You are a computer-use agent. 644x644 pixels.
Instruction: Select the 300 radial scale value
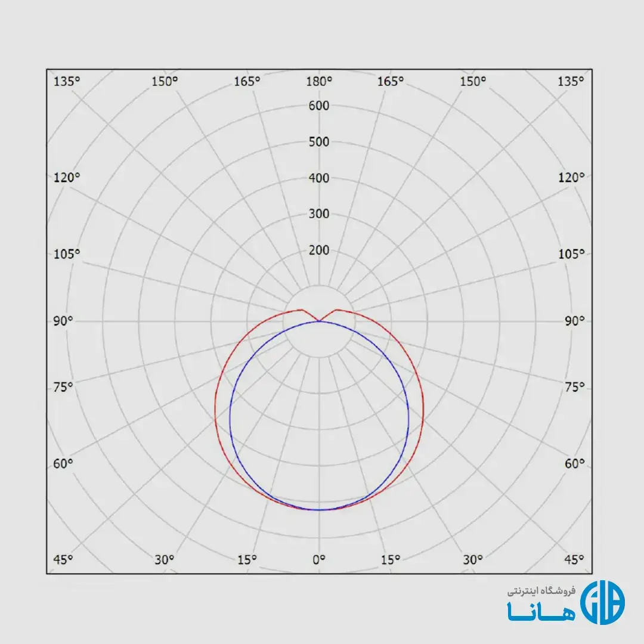click(318, 213)
